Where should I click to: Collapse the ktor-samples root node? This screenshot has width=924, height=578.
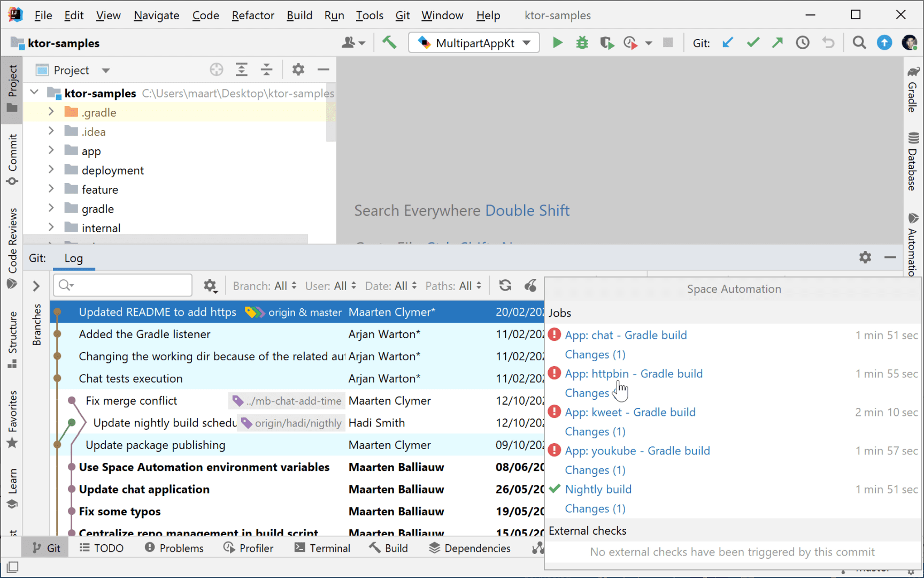34,93
